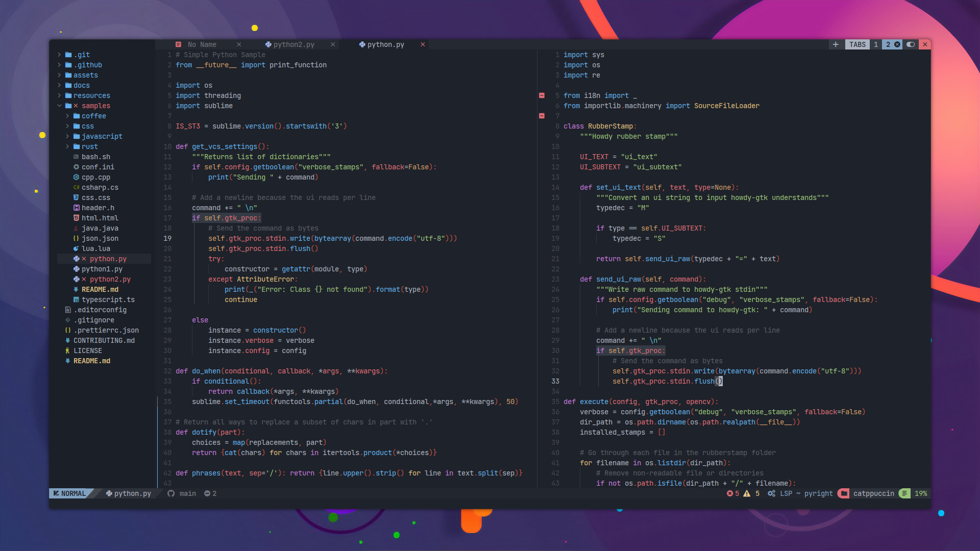
Task: Expand the .github folder
Action: (59, 65)
